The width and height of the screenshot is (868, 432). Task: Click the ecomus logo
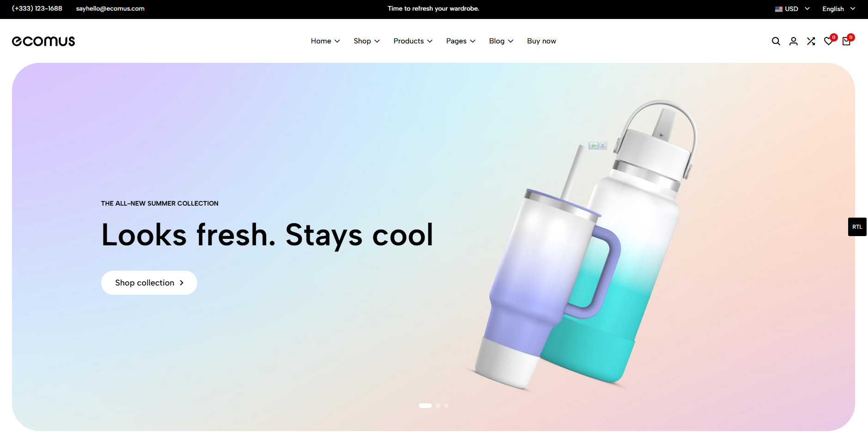[43, 41]
